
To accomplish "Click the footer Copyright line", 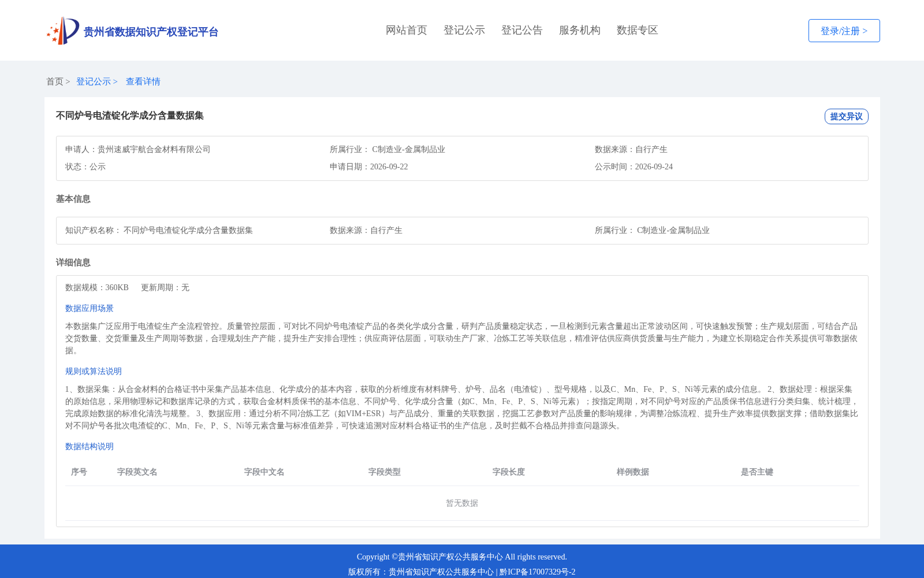I will 462,557.
